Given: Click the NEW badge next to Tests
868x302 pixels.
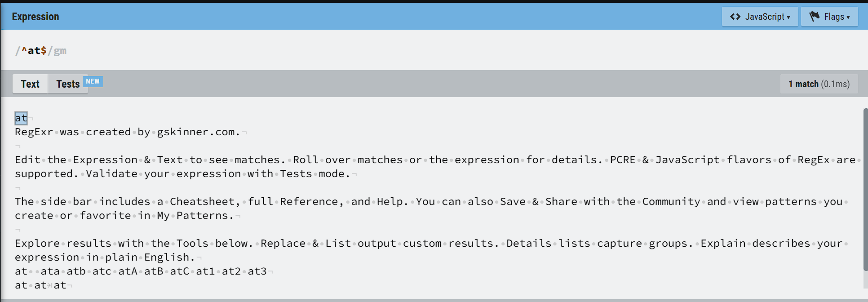Looking at the screenshot, I should (93, 81).
